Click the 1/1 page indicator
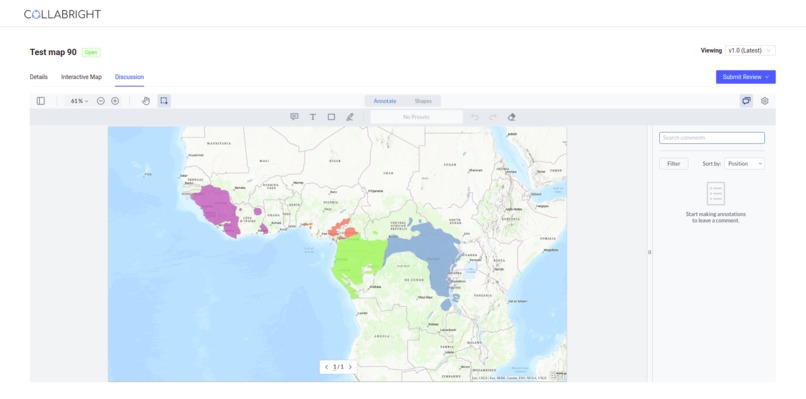The width and height of the screenshot is (806, 399). coord(338,367)
